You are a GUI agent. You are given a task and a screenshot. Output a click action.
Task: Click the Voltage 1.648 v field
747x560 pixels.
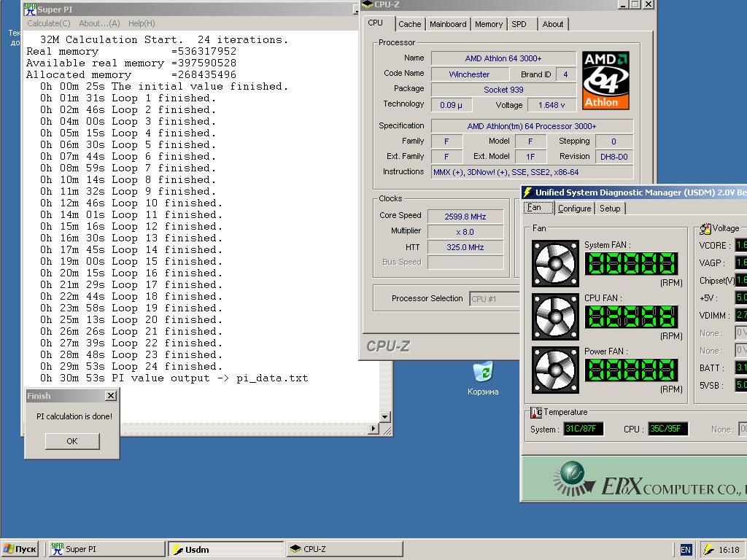(551, 105)
